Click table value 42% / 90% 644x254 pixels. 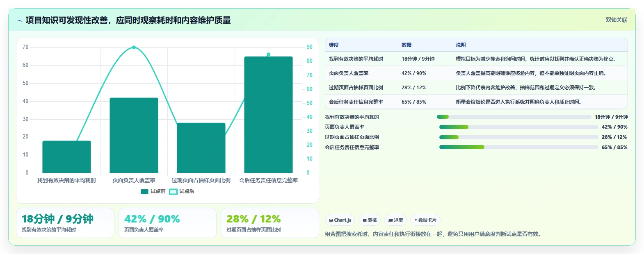[414, 73]
